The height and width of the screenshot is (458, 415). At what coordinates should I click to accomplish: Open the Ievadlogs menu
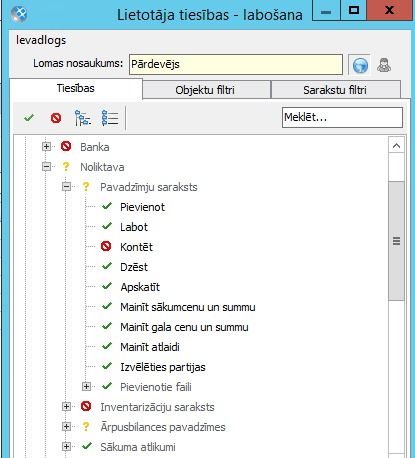[x=41, y=40]
